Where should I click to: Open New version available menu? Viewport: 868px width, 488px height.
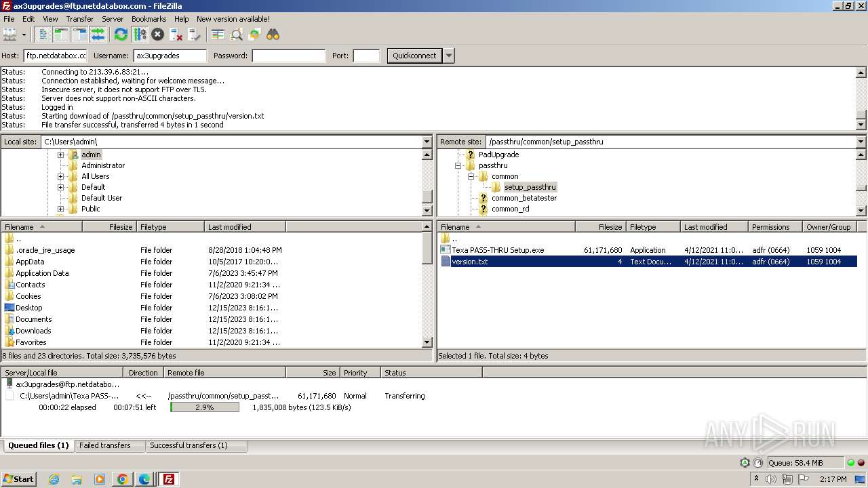[233, 19]
